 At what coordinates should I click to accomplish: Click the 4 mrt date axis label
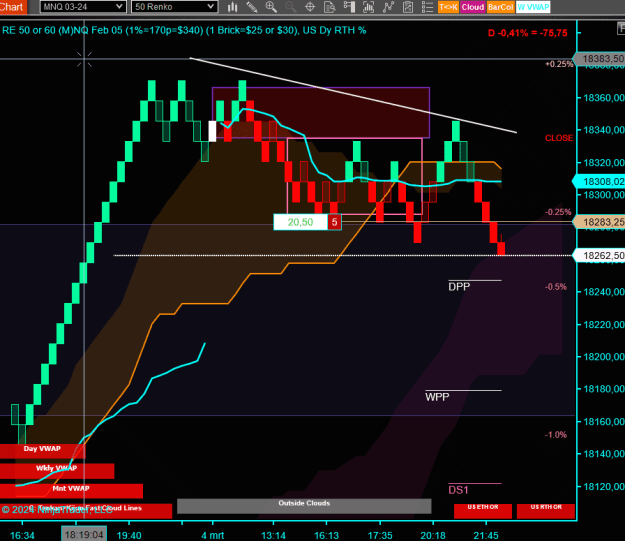(x=212, y=535)
